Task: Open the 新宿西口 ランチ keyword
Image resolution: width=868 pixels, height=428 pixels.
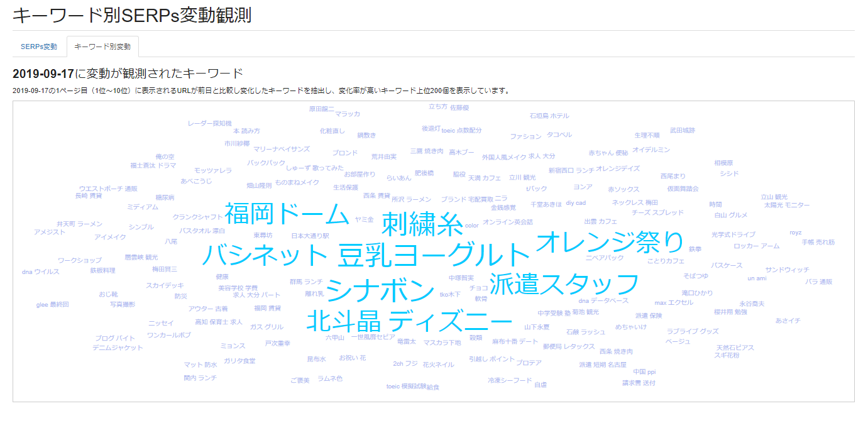Action: pos(571,170)
